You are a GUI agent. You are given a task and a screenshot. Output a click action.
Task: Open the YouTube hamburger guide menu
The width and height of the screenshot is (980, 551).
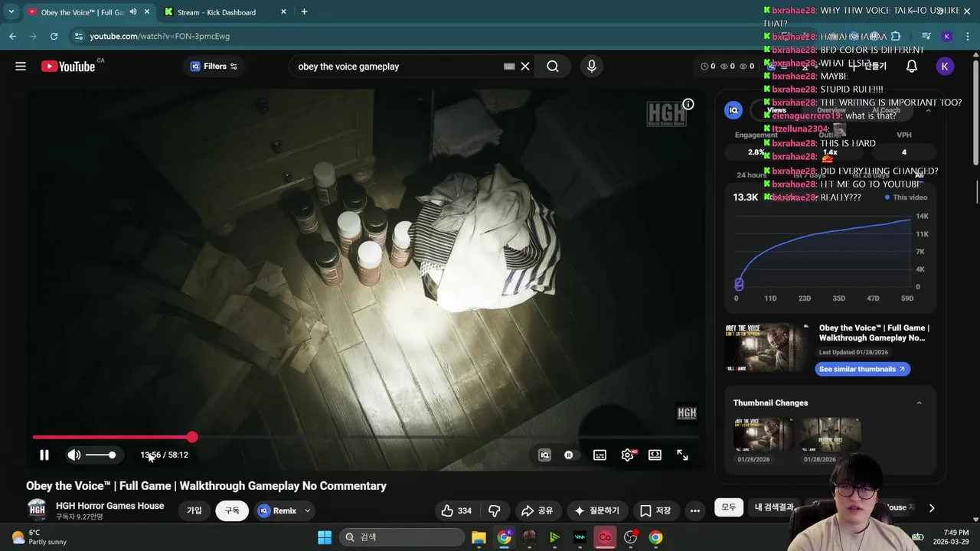tap(21, 67)
